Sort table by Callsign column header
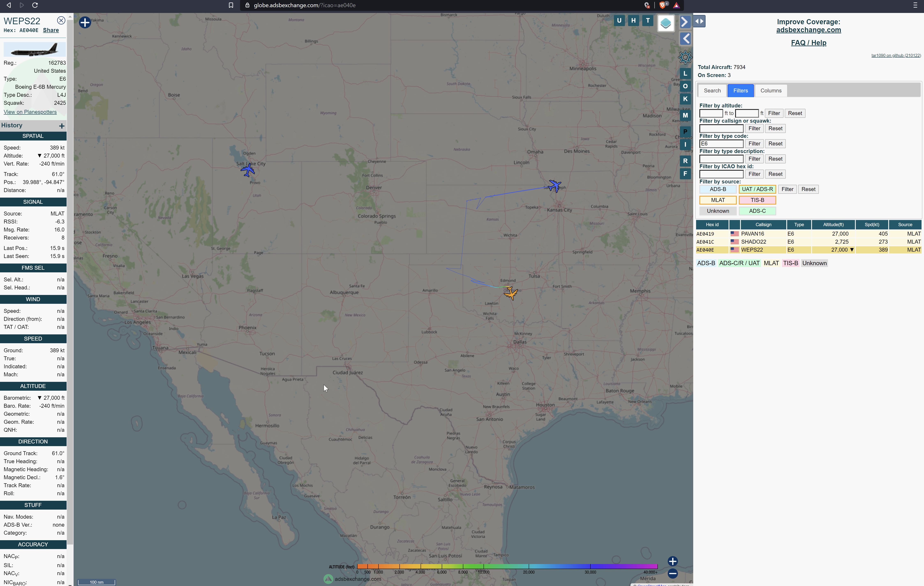Screen dimensions: 924x586 coord(763,225)
